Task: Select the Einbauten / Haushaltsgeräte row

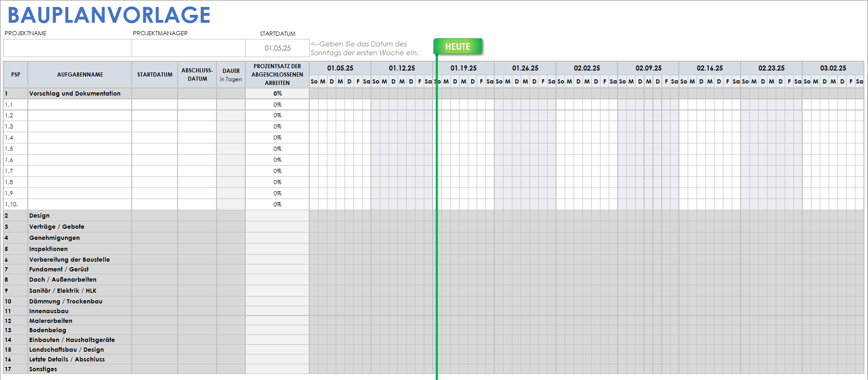Action: coord(434,340)
